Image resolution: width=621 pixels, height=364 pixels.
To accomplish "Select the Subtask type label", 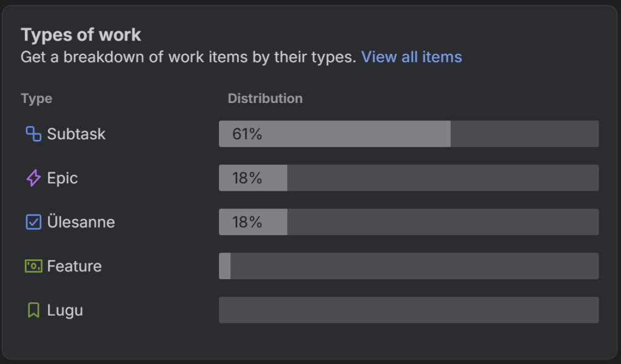I will [x=76, y=134].
